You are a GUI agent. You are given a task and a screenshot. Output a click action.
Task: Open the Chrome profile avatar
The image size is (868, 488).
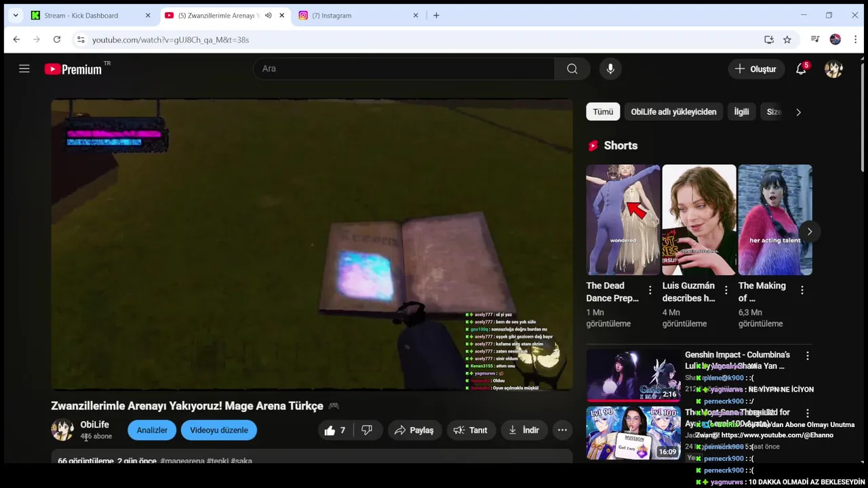(x=835, y=40)
